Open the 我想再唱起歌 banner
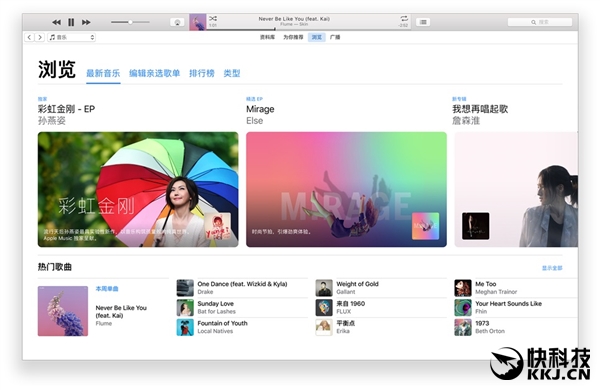Screen dimensions: 600x390 (516, 189)
